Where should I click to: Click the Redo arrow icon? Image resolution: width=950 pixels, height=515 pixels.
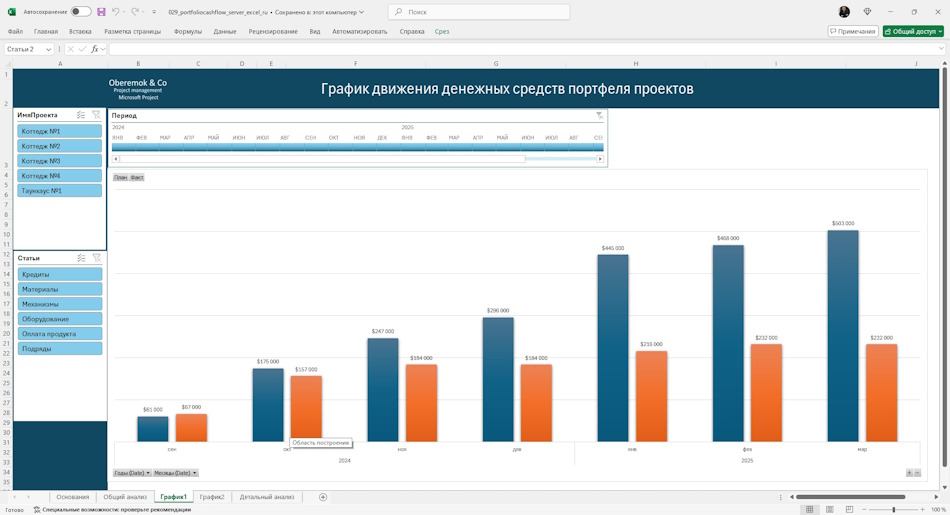[x=135, y=12]
